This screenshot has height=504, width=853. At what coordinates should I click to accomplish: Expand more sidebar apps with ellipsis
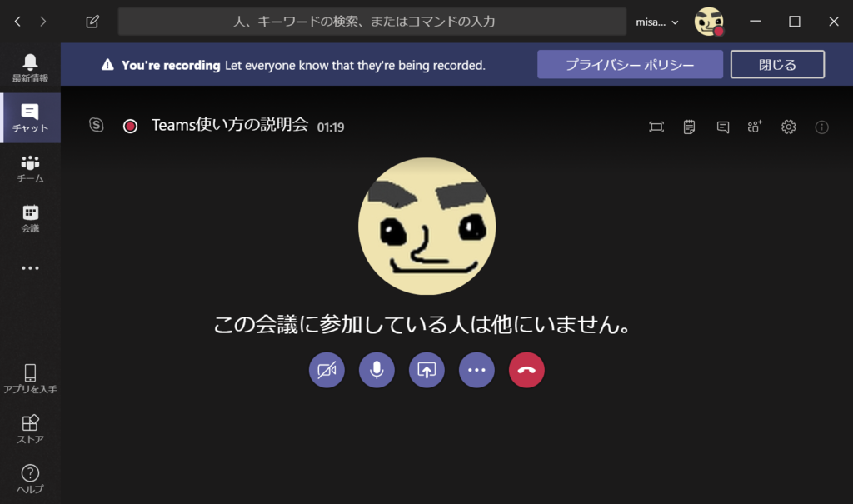click(x=29, y=267)
